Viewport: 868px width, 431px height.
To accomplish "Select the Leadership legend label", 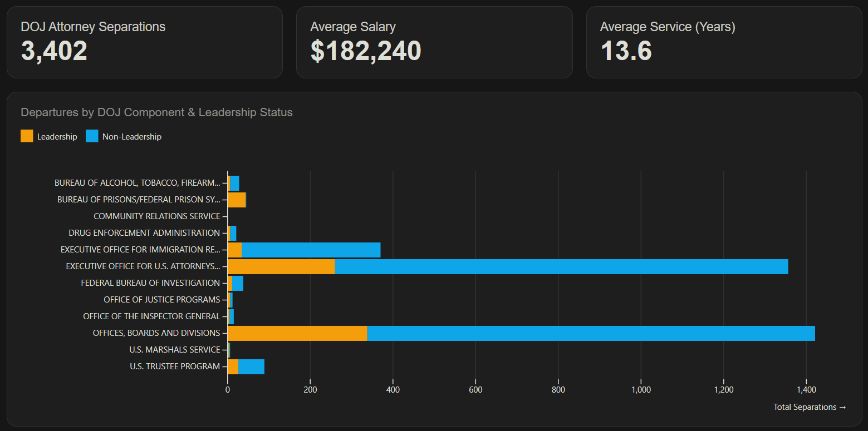I will pos(57,137).
